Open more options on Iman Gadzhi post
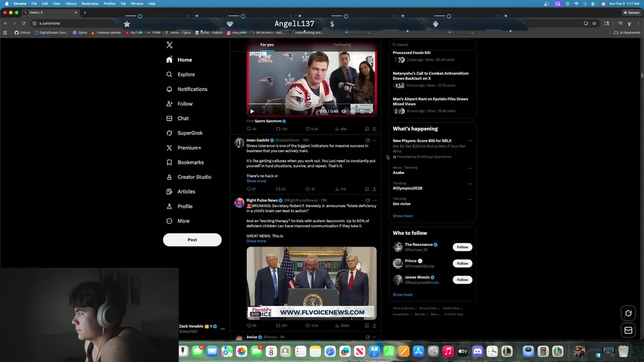 (374, 140)
